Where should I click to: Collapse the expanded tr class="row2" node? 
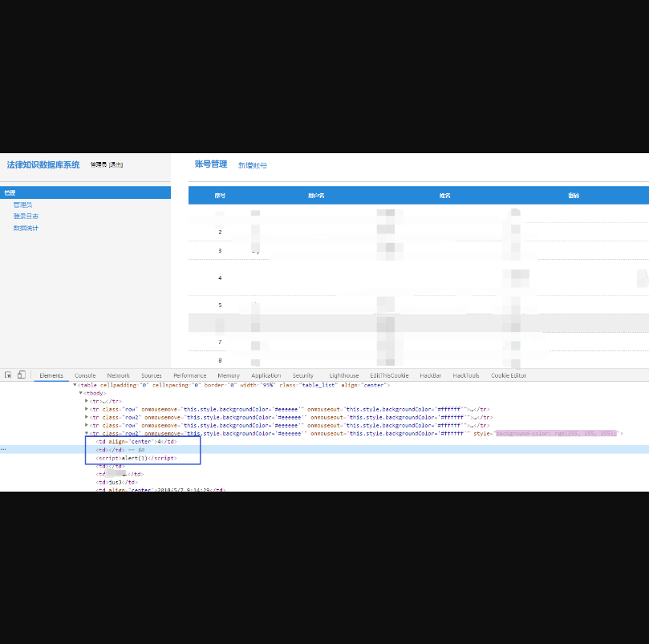point(87,433)
